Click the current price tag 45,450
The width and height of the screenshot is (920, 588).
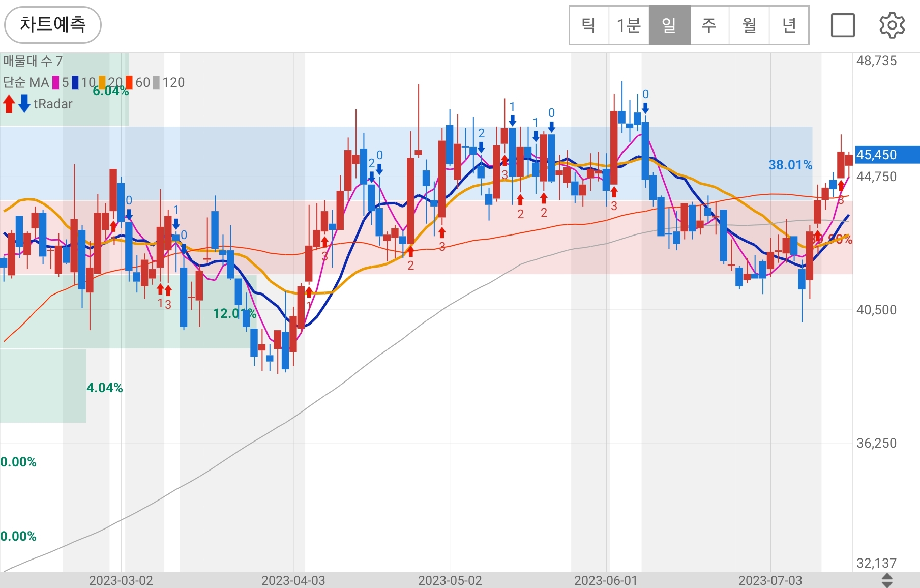[x=887, y=155]
